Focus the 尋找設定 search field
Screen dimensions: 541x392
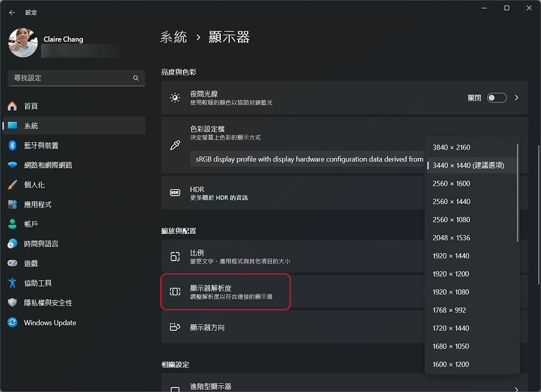coord(77,78)
